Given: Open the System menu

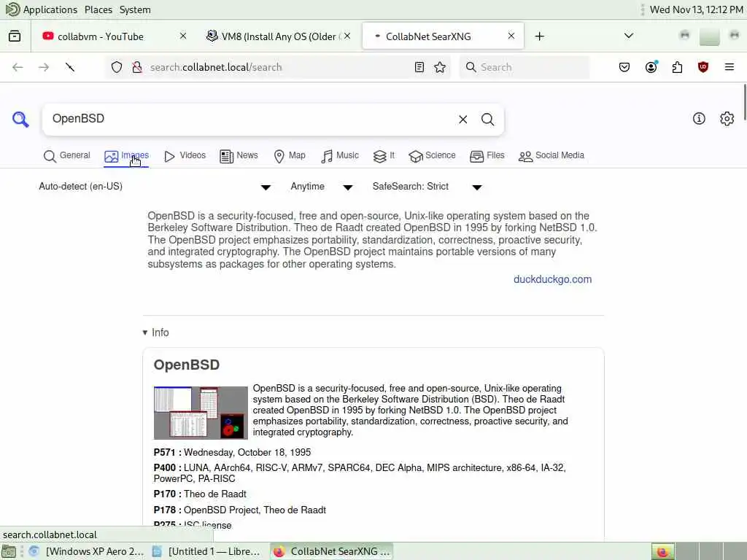Looking at the screenshot, I should tap(135, 9).
